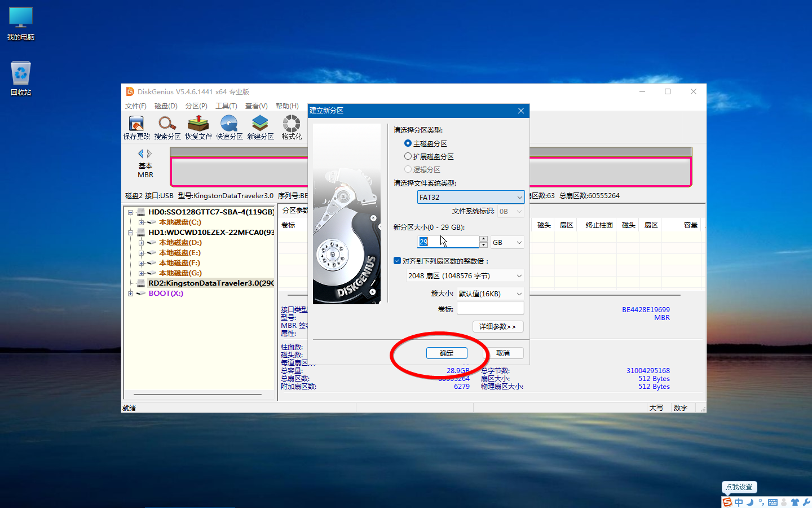
Task: Go to next disk with right arrow
Action: coord(149,154)
